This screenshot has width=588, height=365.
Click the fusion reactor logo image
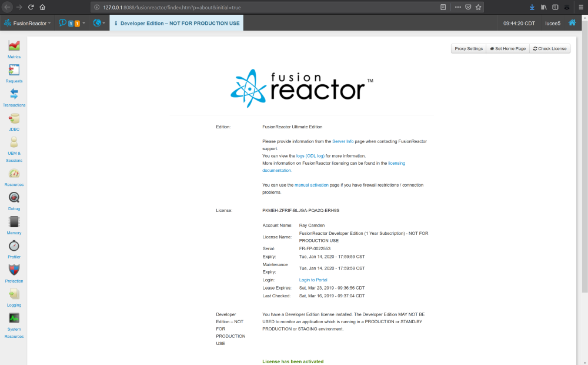pos(302,88)
